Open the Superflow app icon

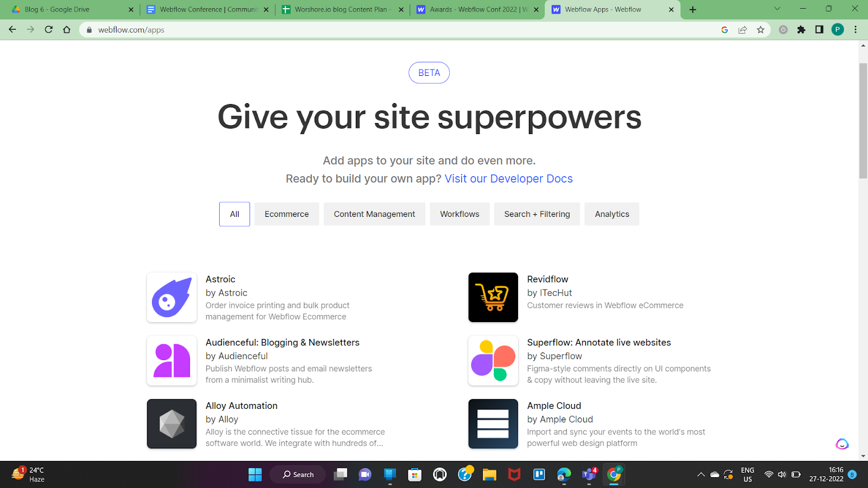[493, 361]
